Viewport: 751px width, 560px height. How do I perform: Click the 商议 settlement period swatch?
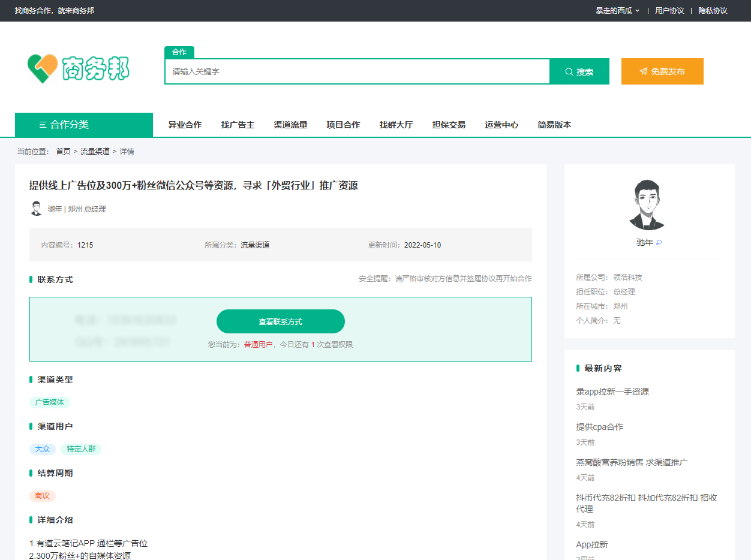42,496
